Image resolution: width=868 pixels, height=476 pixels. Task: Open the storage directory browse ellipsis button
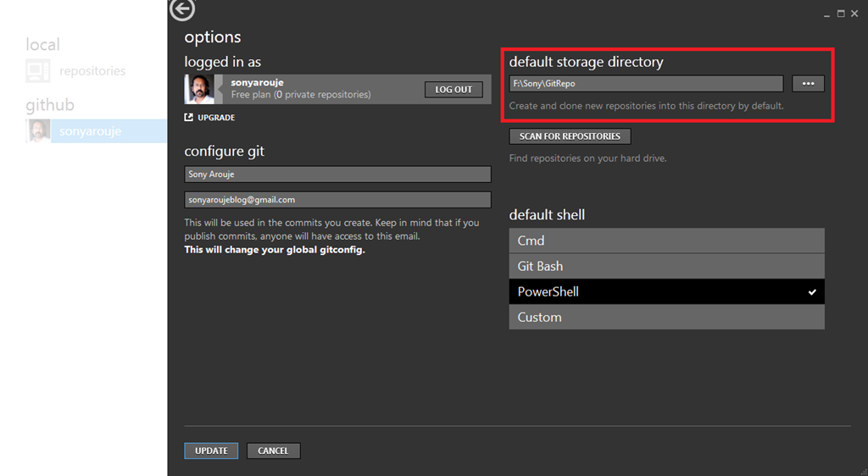[808, 84]
